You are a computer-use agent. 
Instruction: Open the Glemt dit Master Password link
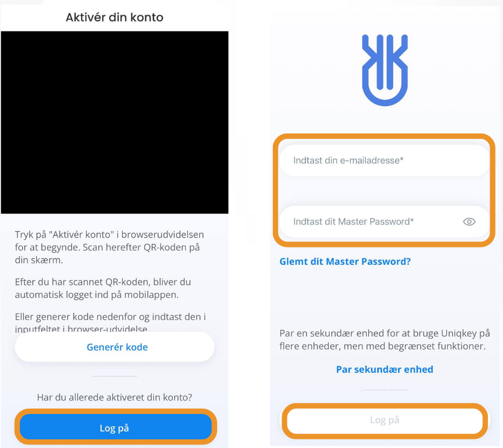(345, 262)
